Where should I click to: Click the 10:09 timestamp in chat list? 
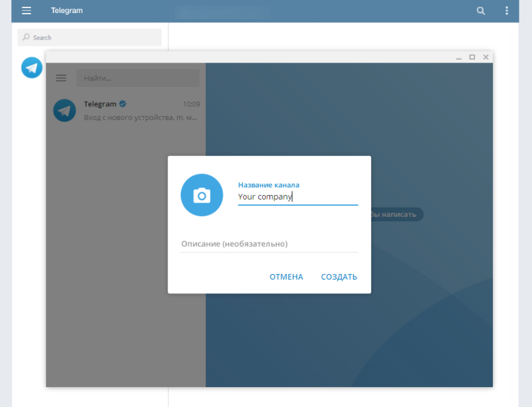click(191, 104)
